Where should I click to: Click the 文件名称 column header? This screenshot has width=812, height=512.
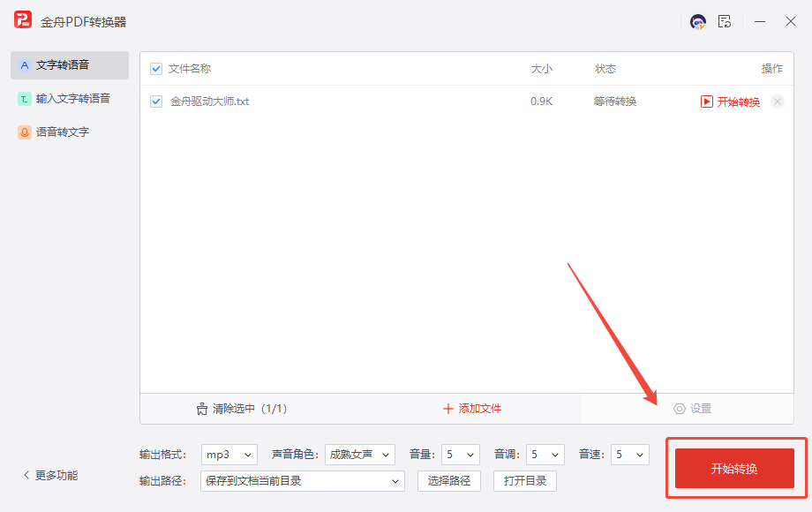point(190,69)
